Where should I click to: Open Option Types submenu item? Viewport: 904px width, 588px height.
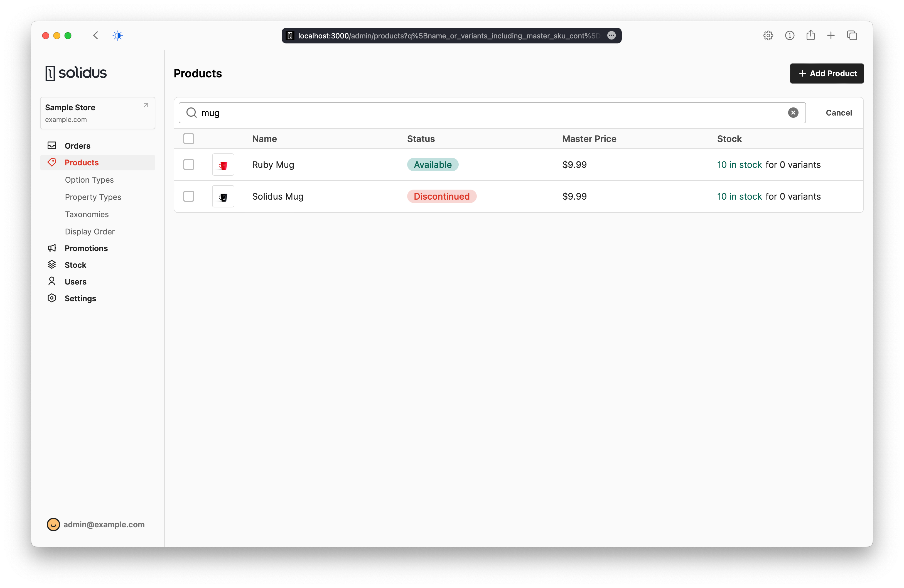89,180
